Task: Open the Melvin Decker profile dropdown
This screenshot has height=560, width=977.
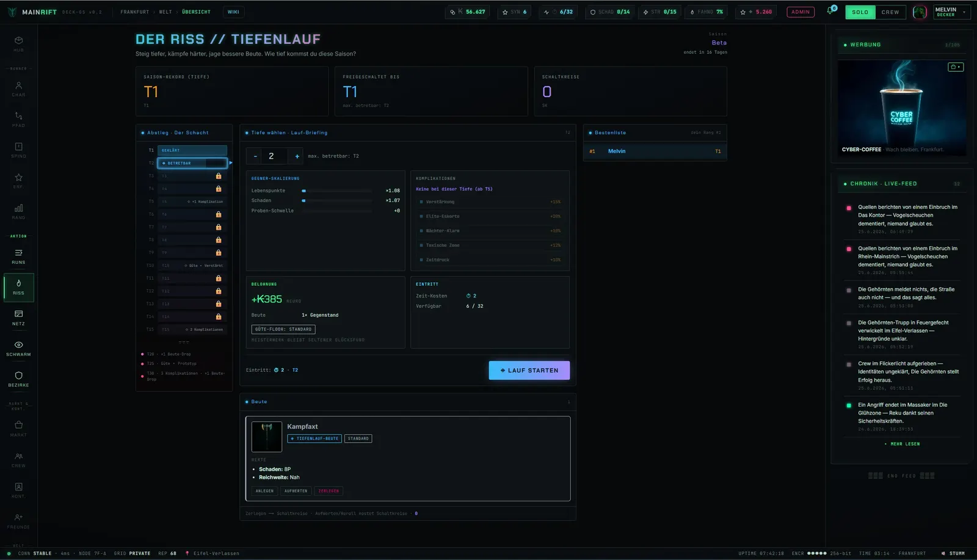Action: (951, 12)
